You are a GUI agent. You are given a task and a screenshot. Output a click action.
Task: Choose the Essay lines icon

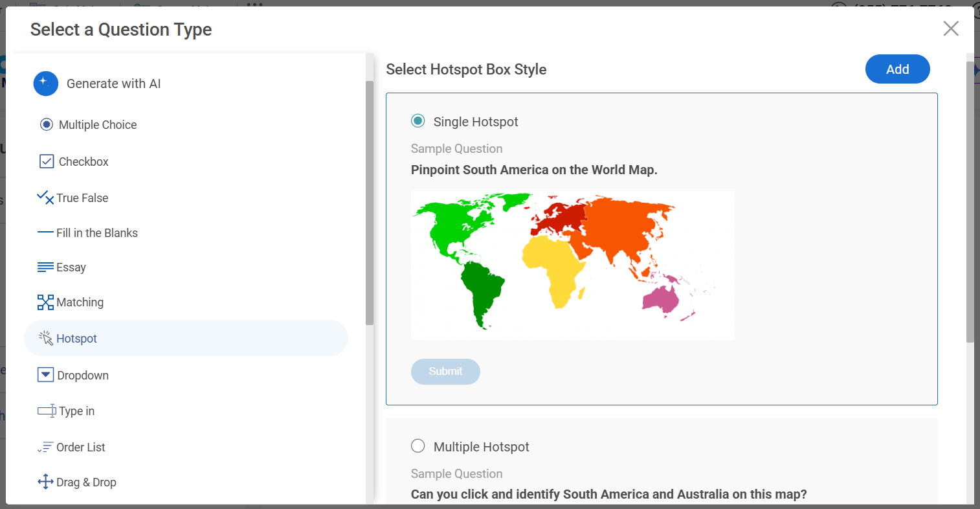pos(45,267)
